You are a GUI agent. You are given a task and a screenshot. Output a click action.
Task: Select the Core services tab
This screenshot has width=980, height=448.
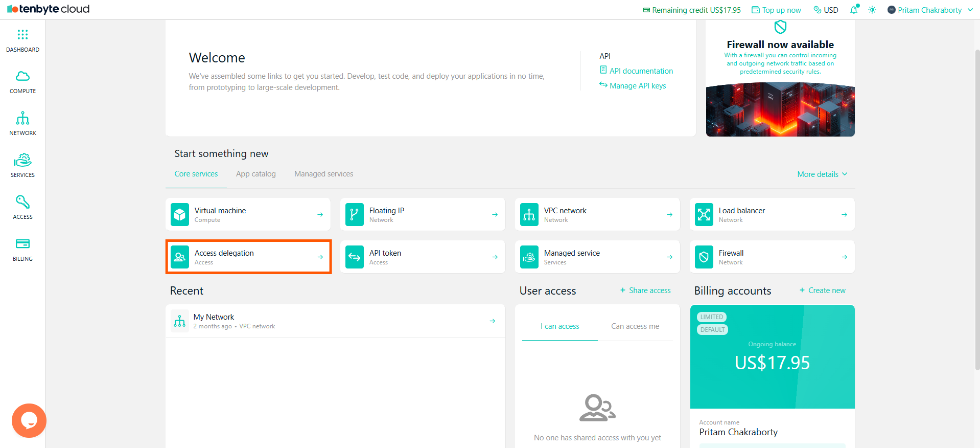(196, 174)
